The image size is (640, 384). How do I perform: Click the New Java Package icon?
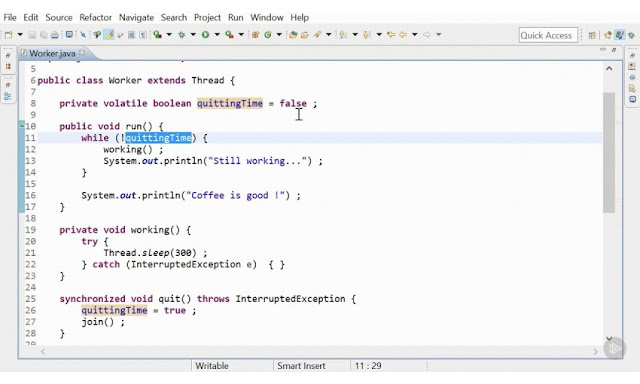coord(255,35)
